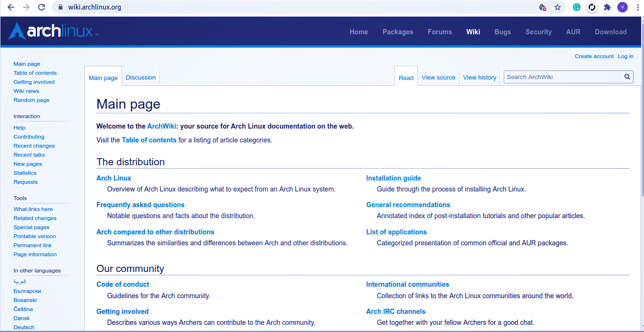Switch to View source tab

(x=438, y=77)
